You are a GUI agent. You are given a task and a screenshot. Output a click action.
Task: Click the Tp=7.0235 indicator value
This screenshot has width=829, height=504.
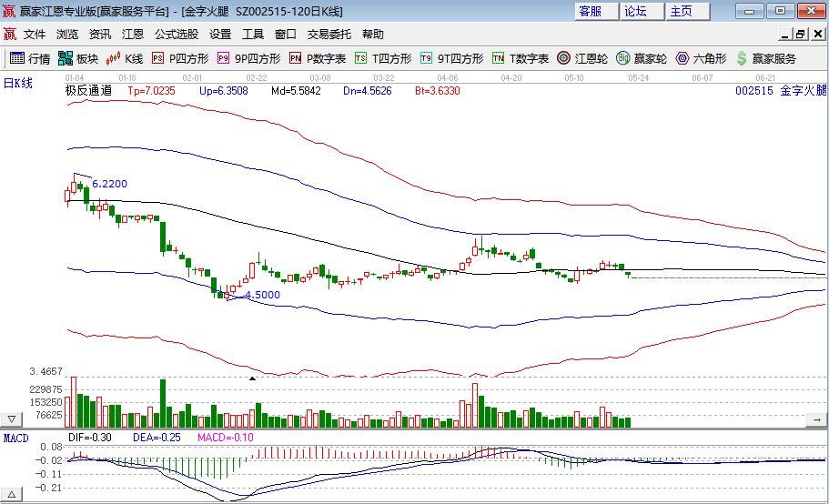coord(151,91)
